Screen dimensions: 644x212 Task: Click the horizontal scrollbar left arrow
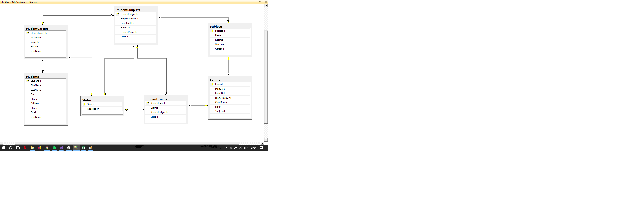pos(2,143)
